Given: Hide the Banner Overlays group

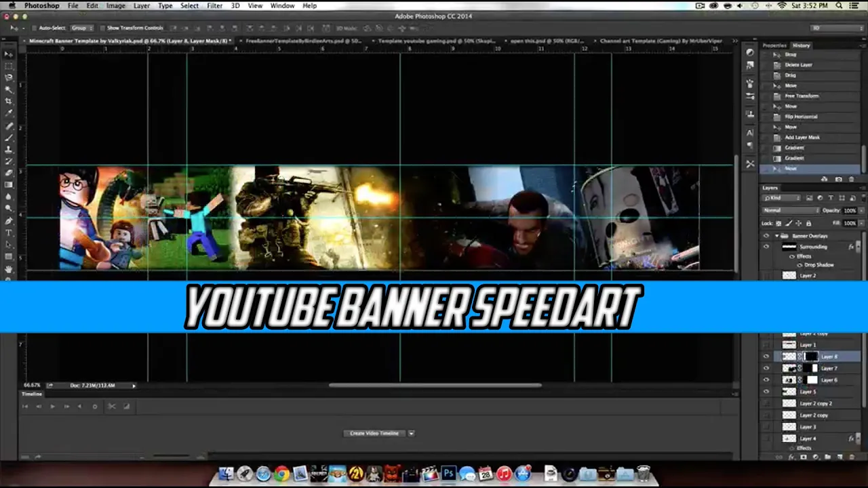Looking at the screenshot, I should (x=766, y=236).
